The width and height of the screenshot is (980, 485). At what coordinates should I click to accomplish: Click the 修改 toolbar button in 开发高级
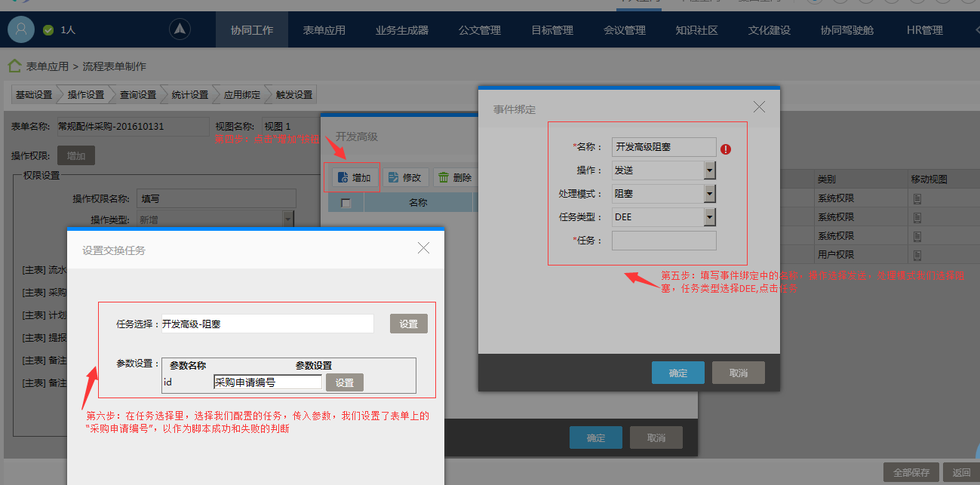pos(405,177)
